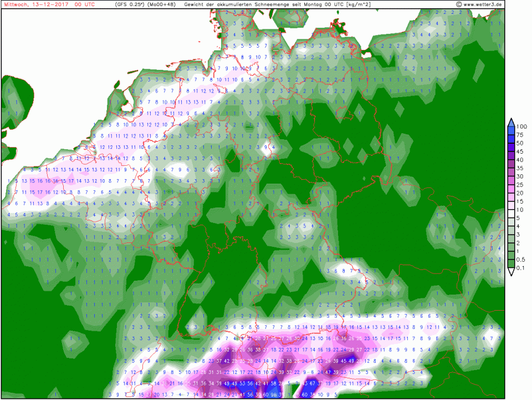Click the legend value label 100
Viewport: 532px width, 400px height.
tap(521, 127)
